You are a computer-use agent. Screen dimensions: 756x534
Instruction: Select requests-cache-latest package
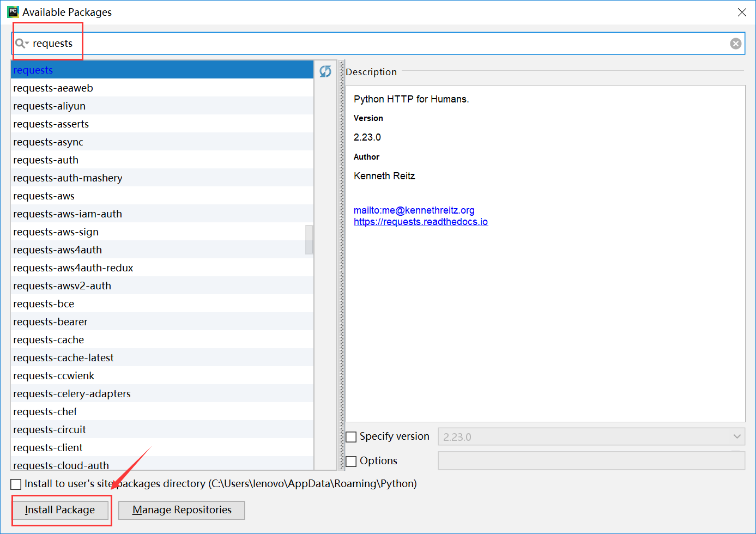click(x=162, y=357)
